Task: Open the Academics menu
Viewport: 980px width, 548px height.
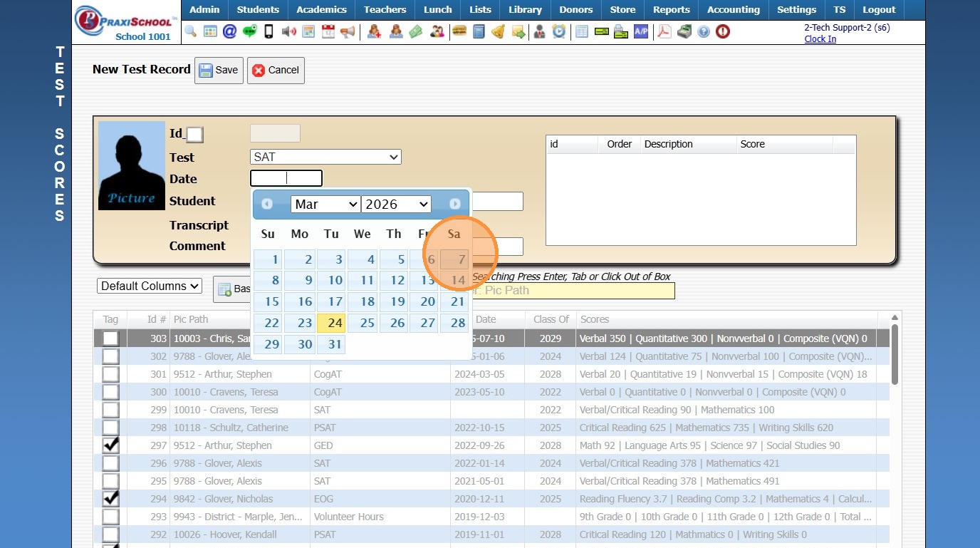Action: [321, 10]
